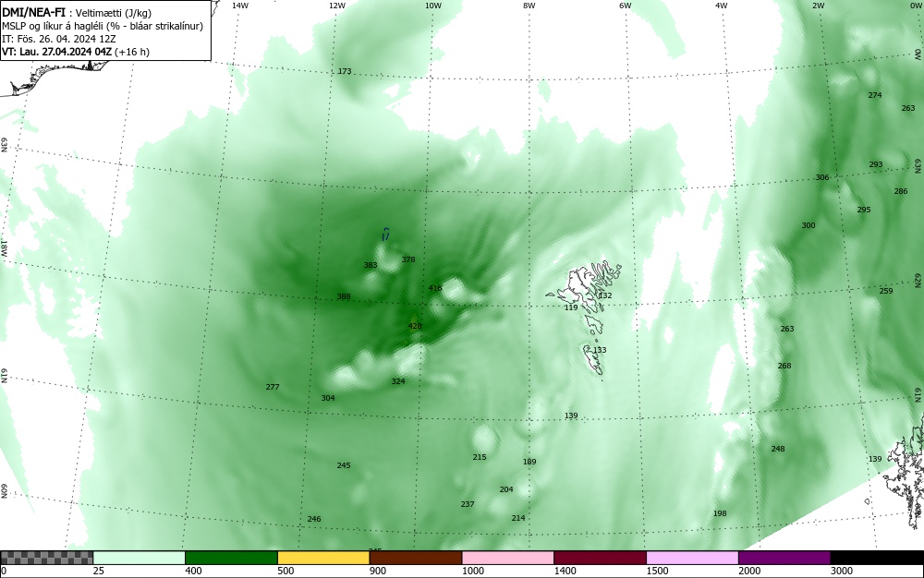Click the '14W' longitude label

coord(240,6)
